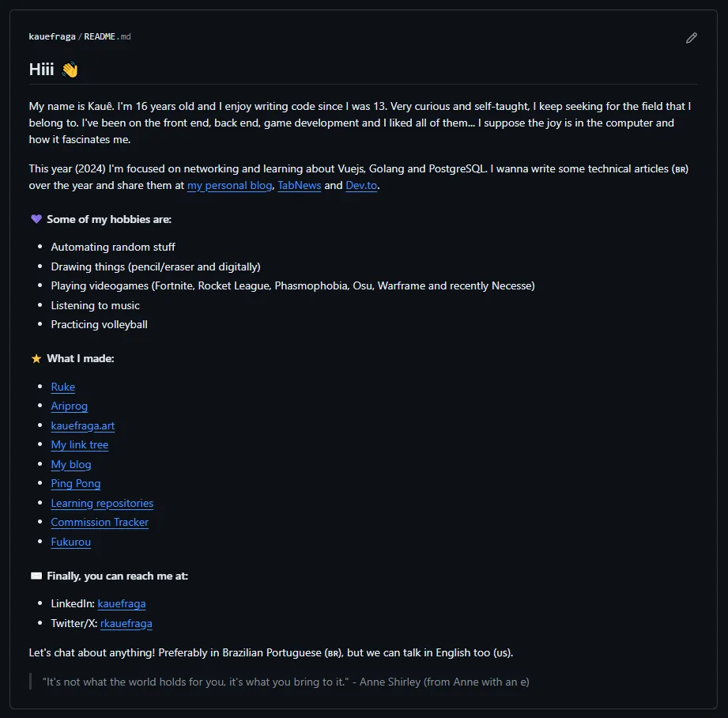View the Fukurou project link

(x=71, y=542)
